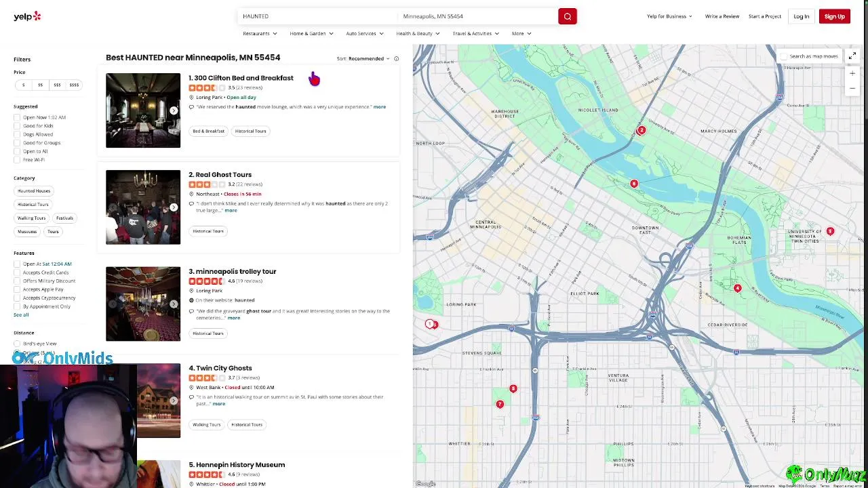This screenshot has height=488, width=868.
Task: Select the Festivals category chip
Action: point(65,218)
